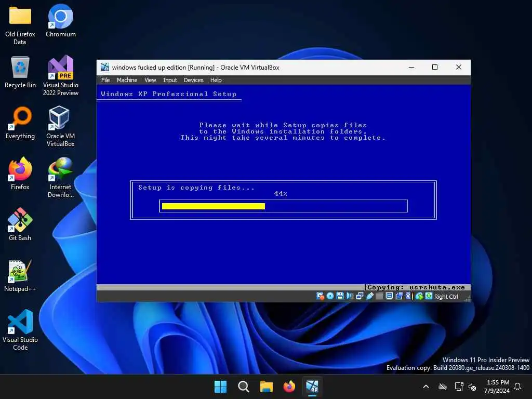Select the Firefox desktop shortcut

click(x=20, y=174)
